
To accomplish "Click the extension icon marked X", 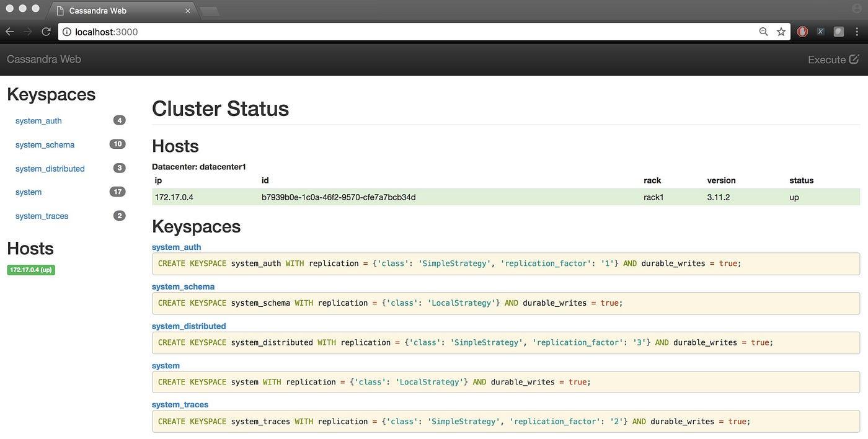I will (x=820, y=32).
